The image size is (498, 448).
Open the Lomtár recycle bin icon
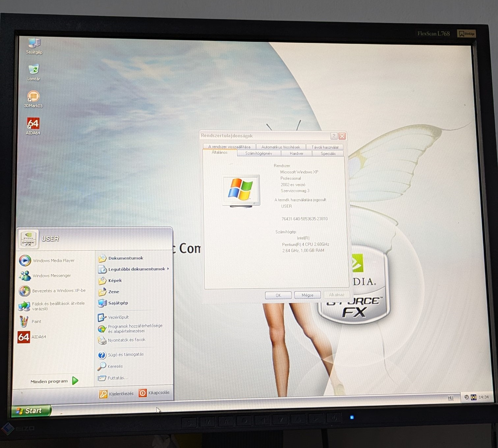34,72
